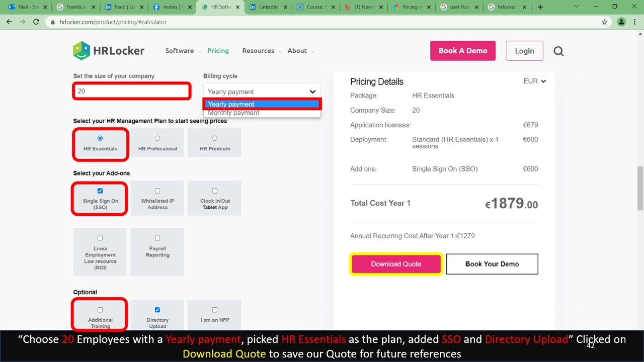Close the HR Software tab
This screenshot has height=362, width=644.
tap(238, 7)
